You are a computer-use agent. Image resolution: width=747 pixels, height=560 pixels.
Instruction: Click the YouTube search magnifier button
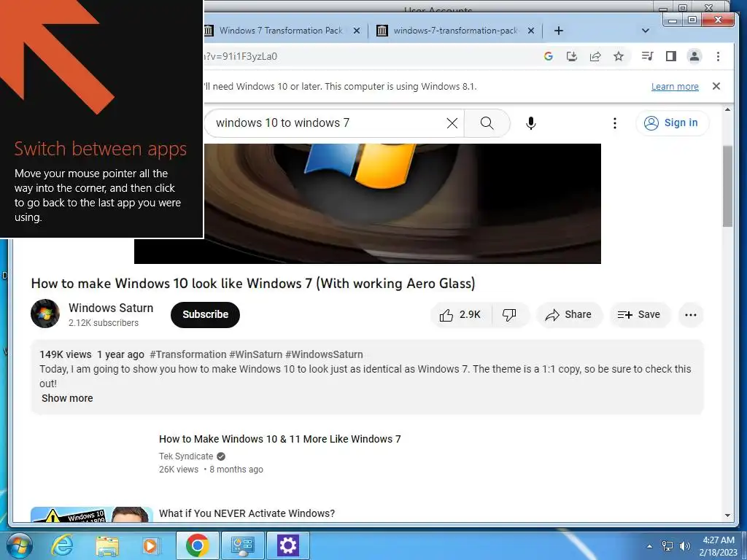pyautogui.click(x=487, y=123)
